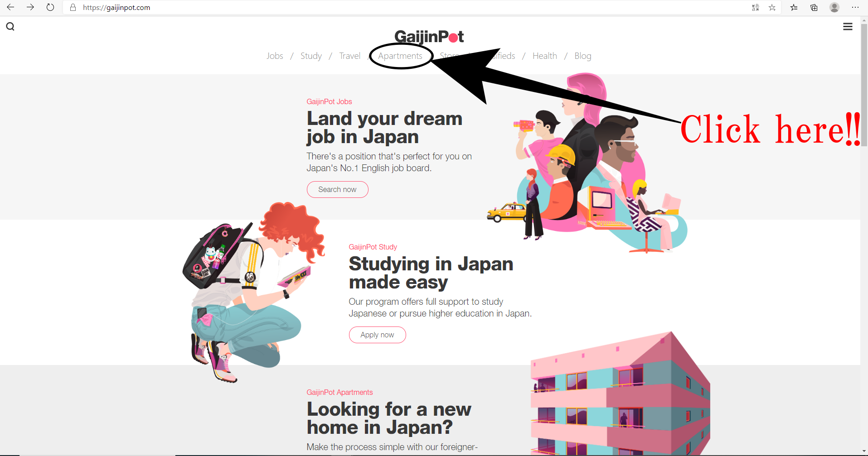Open the Apartments nav link
Screen dimensions: 868x456
pyautogui.click(x=400, y=56)
